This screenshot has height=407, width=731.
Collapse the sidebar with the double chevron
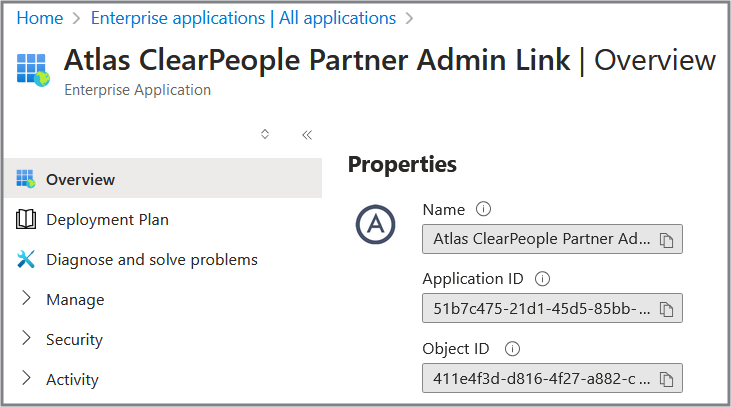coord(307,135)
